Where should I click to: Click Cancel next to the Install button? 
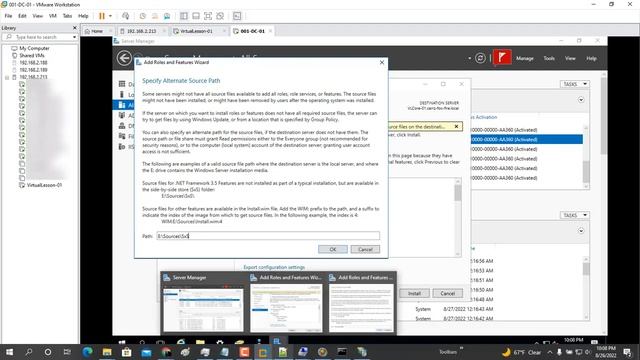coord(448,293)
